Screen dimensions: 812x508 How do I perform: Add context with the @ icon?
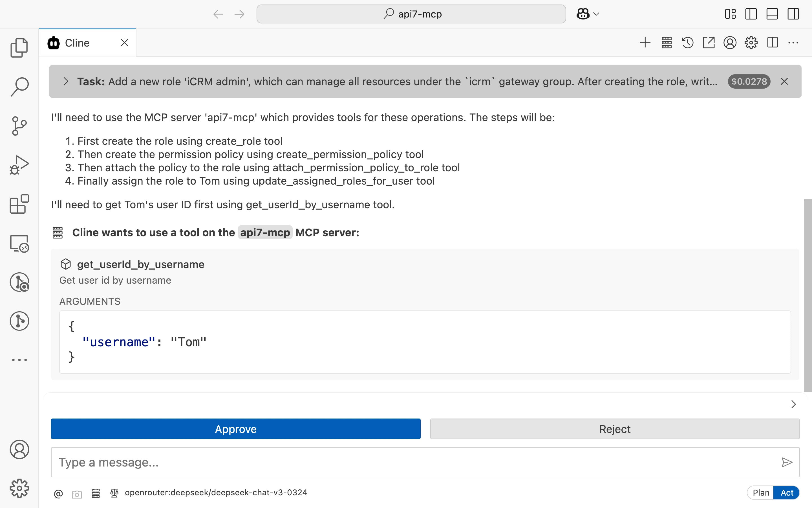click(58, 494)
